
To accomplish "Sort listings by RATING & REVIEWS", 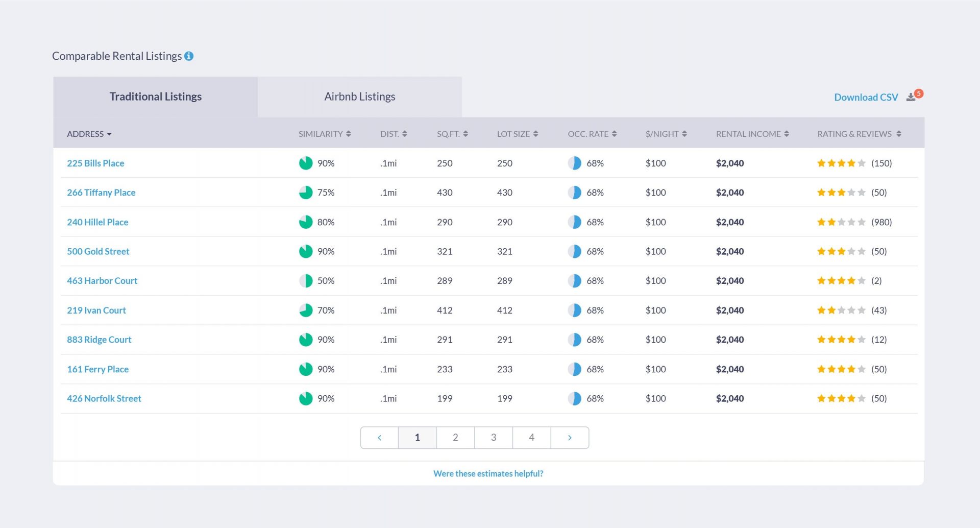I will pyautogui.click(x=898, y=133).
